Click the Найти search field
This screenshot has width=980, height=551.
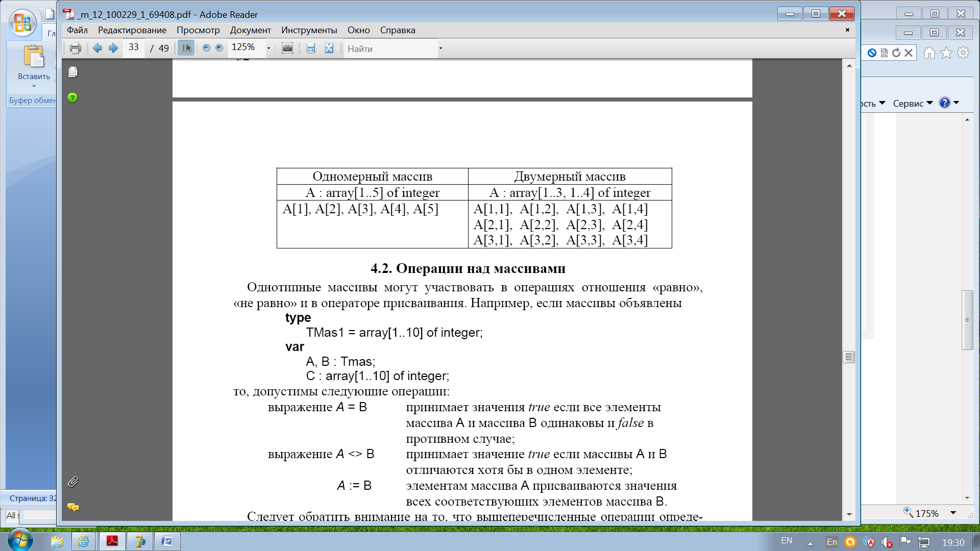(x=390, y=48)
